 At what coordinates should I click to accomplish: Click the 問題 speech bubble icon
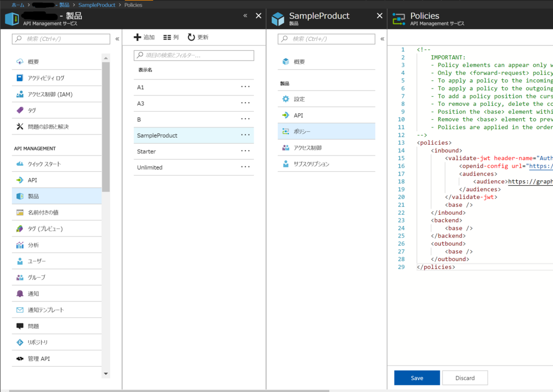pyautogui.click(x=20, y=326)
